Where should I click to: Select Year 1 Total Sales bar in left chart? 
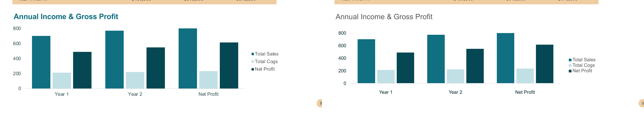(x=41, y=62)
